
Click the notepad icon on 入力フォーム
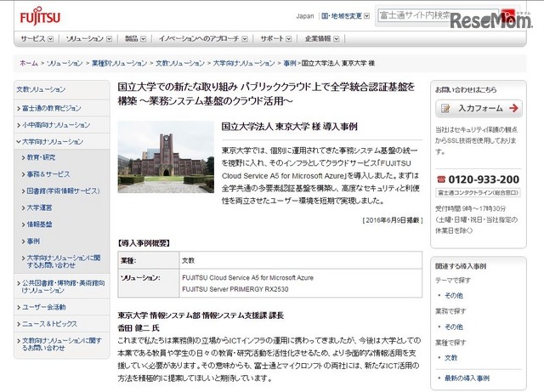pos(445,108)
